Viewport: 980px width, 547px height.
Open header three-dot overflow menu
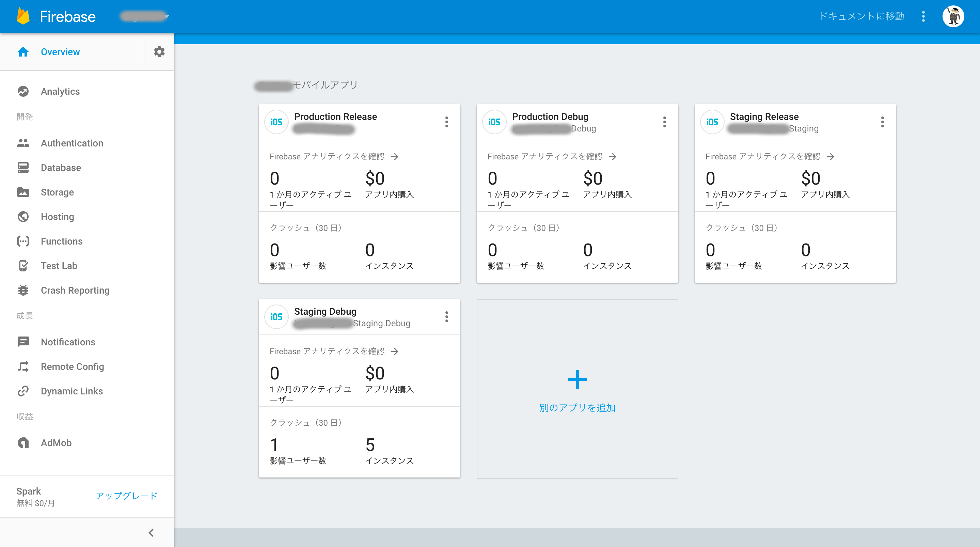pyautogui.click(x=923, y=16)
